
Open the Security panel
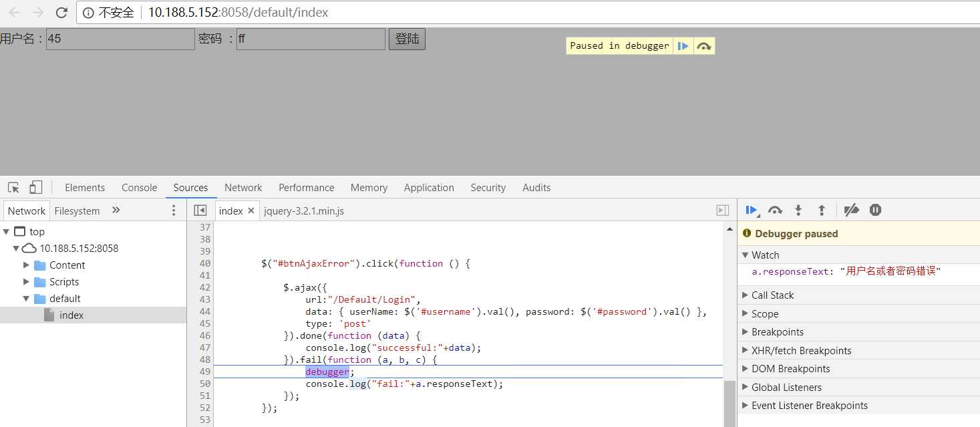488,188
